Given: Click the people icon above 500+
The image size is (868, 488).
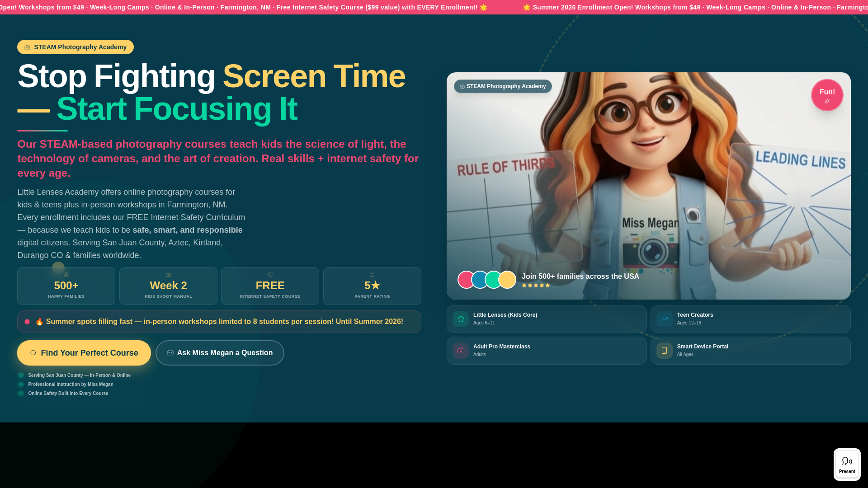Looking at the screenshot, I should click(66, 275).
